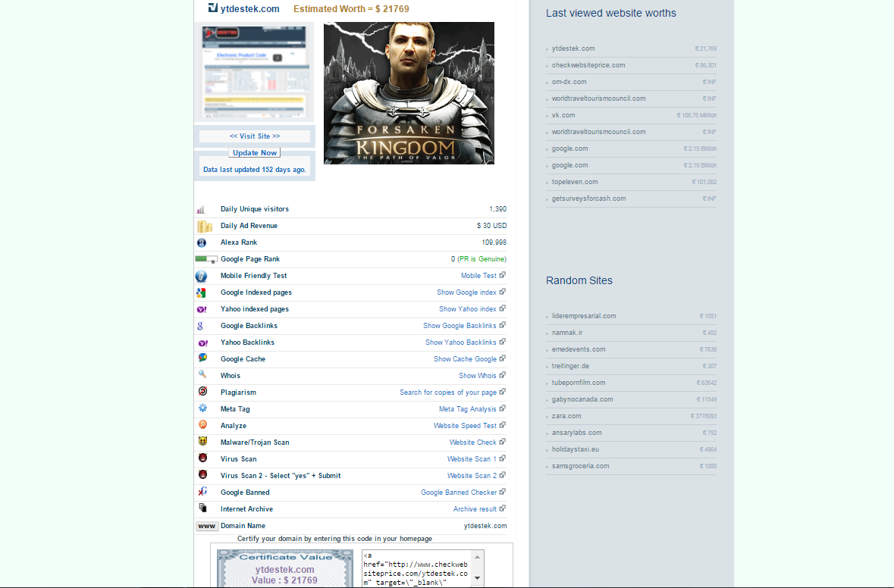Click the Google Indexed pages icon
Viewport: 894px width, 588px height.
pos(201,292)
